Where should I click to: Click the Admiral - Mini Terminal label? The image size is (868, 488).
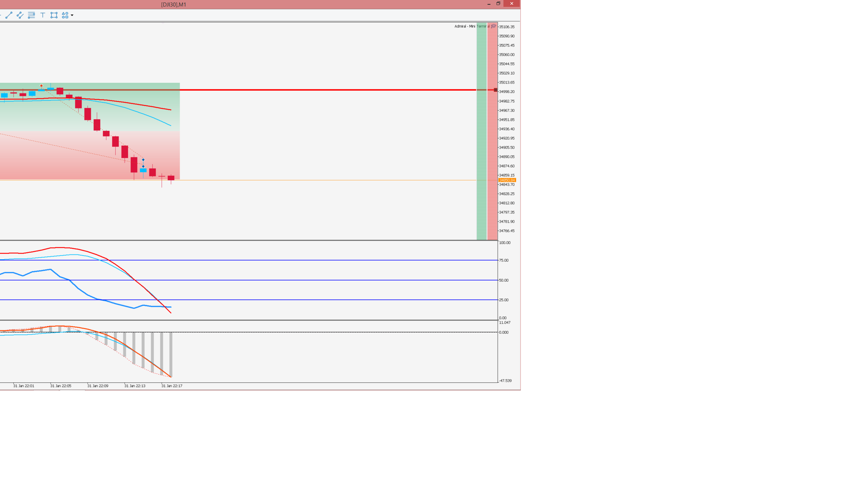coord(470,26)
